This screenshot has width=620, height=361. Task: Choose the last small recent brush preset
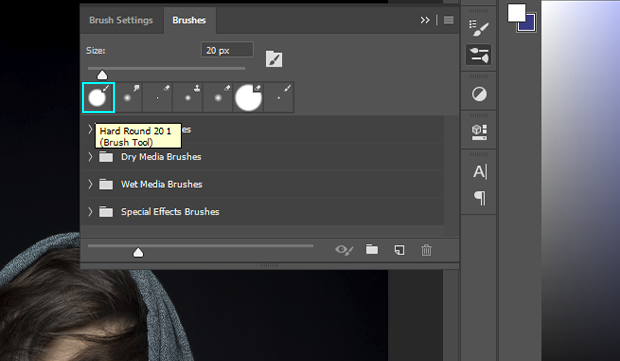tap(279, 97)
